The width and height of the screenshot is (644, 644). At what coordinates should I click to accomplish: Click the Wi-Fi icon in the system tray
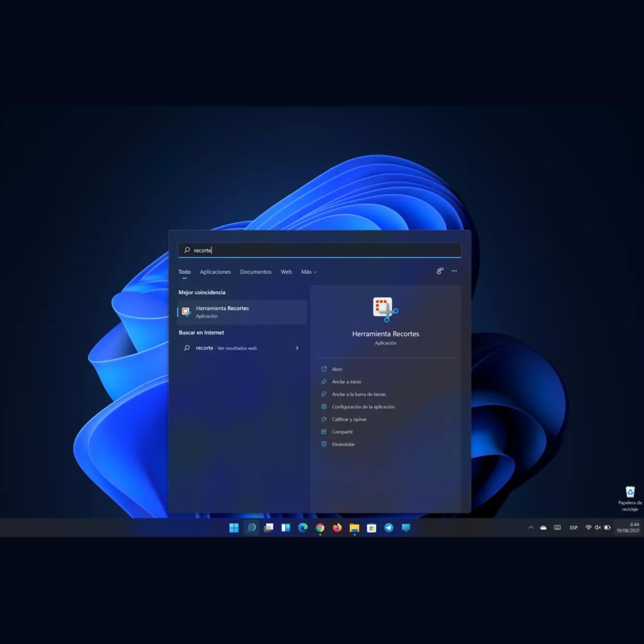click(588, 528)
